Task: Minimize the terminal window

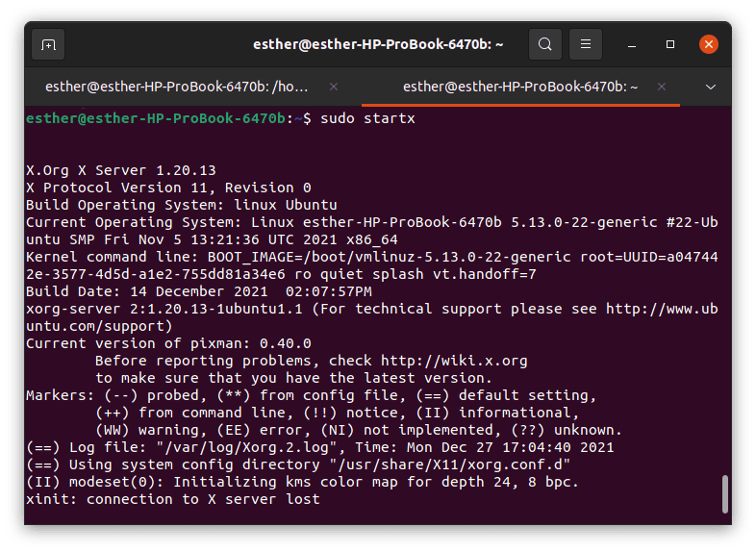Action: tap(632, 45)
